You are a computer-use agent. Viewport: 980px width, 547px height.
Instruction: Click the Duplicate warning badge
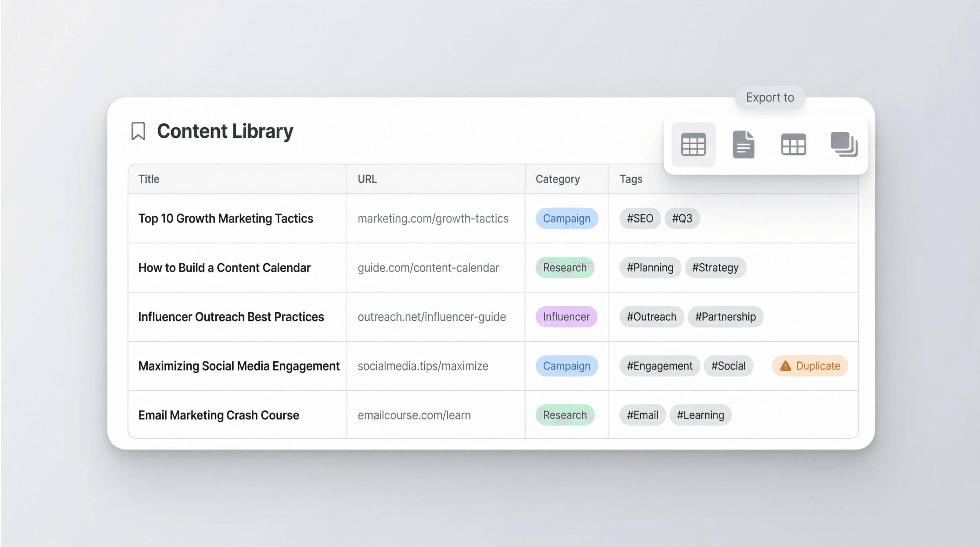click(x=810, y=366)
